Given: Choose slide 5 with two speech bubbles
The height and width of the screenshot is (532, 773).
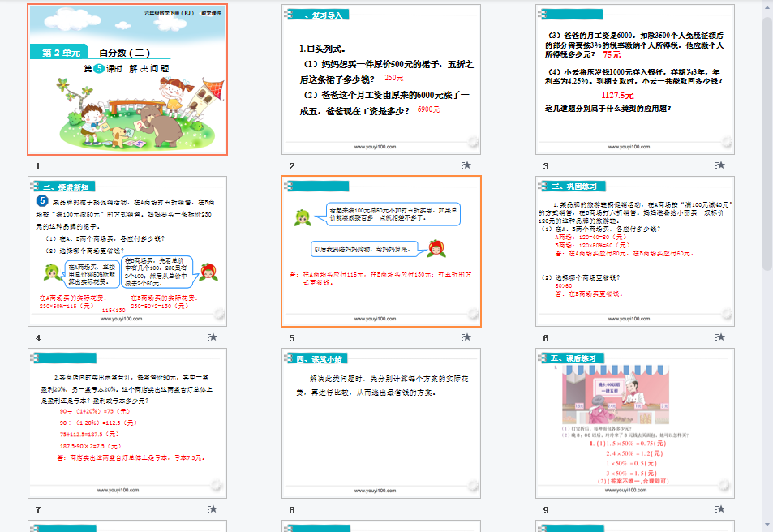Looking at the screenshot, I should (381, 251).
